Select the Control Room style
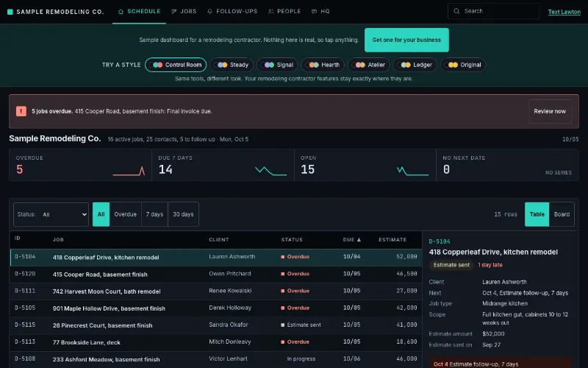Image resolution: width=588 pixels, height=368 pixels. (x=176, y=65)
